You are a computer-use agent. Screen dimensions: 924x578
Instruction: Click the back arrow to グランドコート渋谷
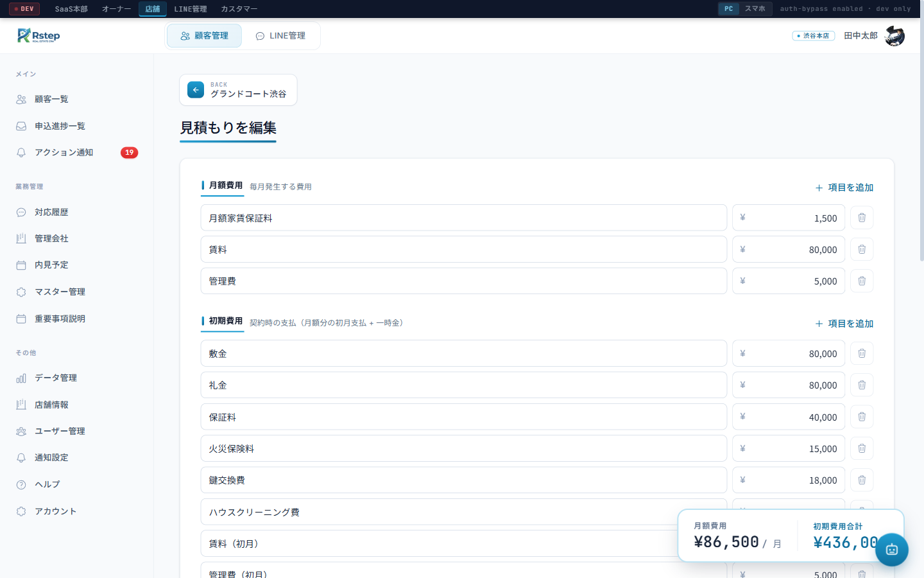click(196, 90)
